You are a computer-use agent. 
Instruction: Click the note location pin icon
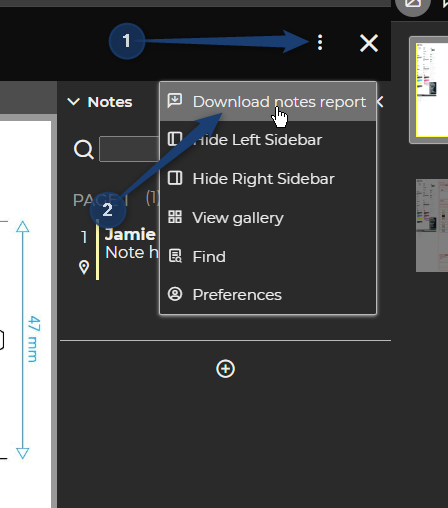84,267
